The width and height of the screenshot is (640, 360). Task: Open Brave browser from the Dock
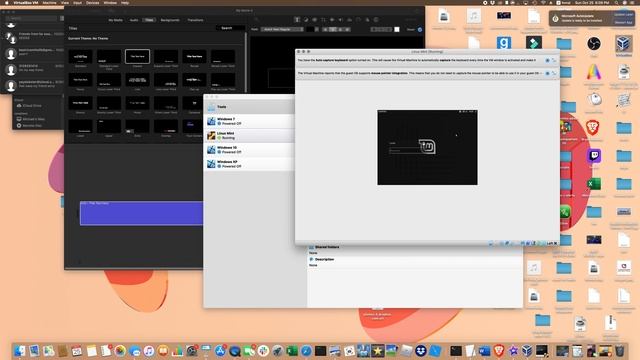click(498, 351)
